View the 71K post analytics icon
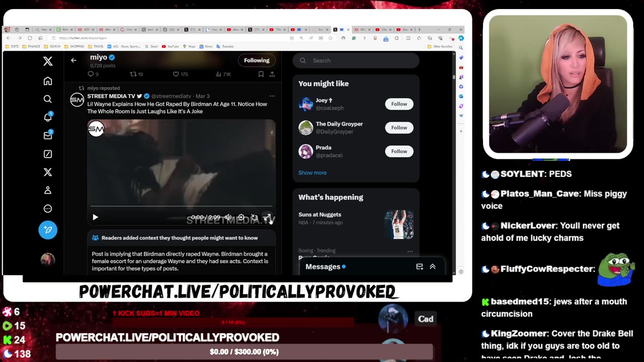This screenshot has height=362, width=644. click(218, 74)
